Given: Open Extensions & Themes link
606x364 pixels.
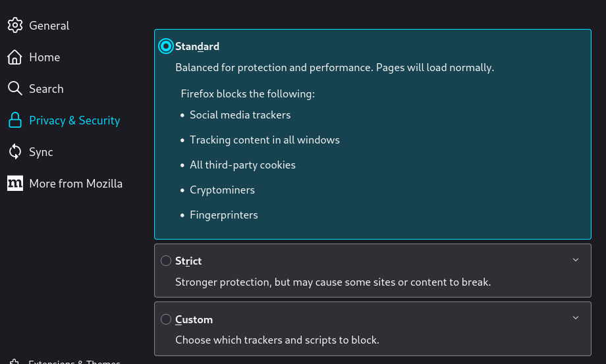Looking at the screenshot, I should [74, 361].
